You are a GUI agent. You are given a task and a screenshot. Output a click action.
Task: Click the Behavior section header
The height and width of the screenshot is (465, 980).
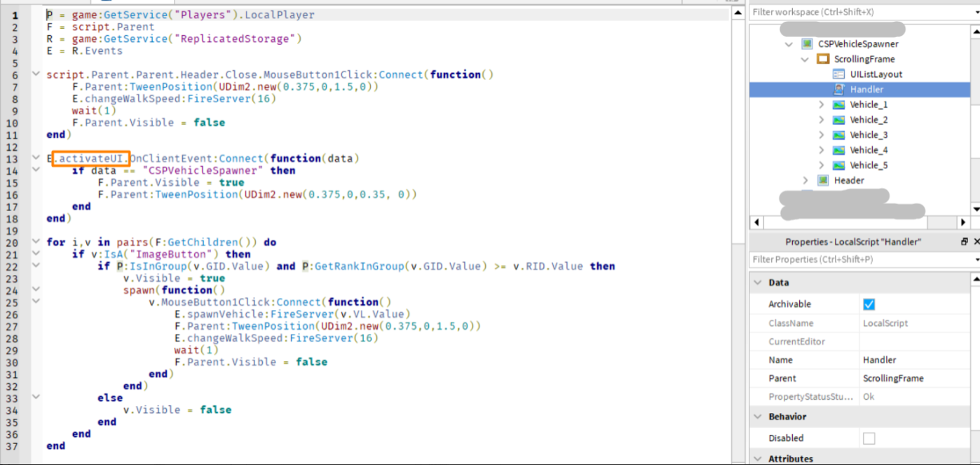(x=786, y=417)
